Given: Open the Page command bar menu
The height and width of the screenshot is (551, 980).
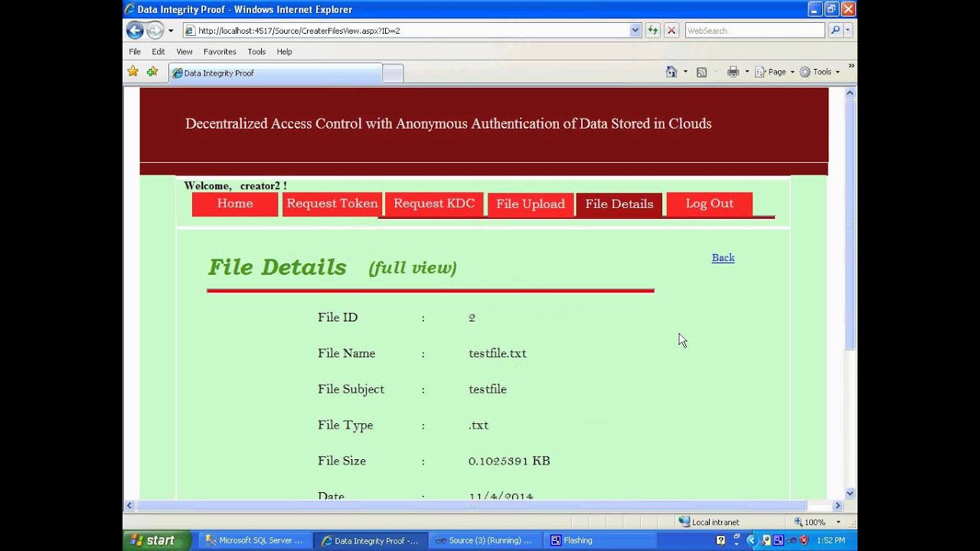Looking at the screenshot, I should pyautogui.click(x=775, y=72).
